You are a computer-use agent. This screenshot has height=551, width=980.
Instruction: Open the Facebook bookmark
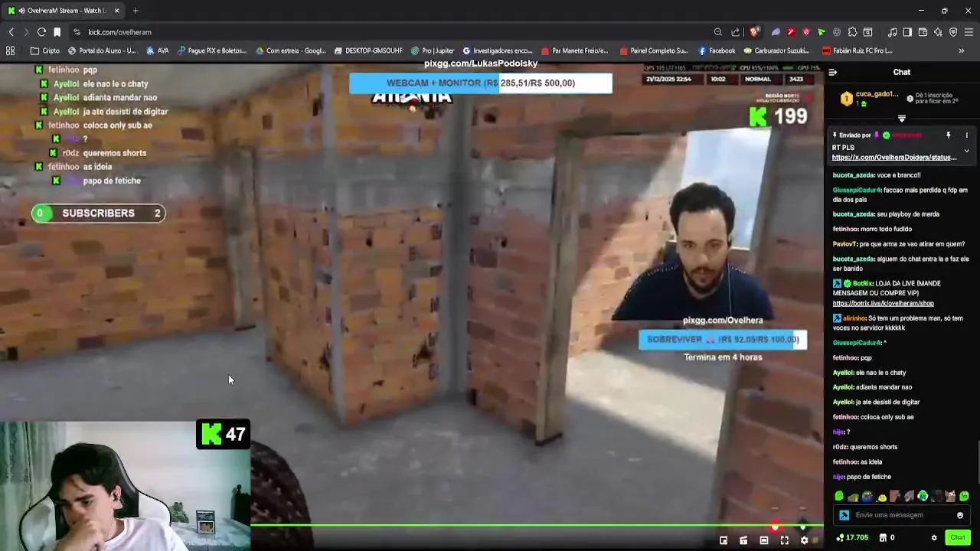(x=717, y=51)
